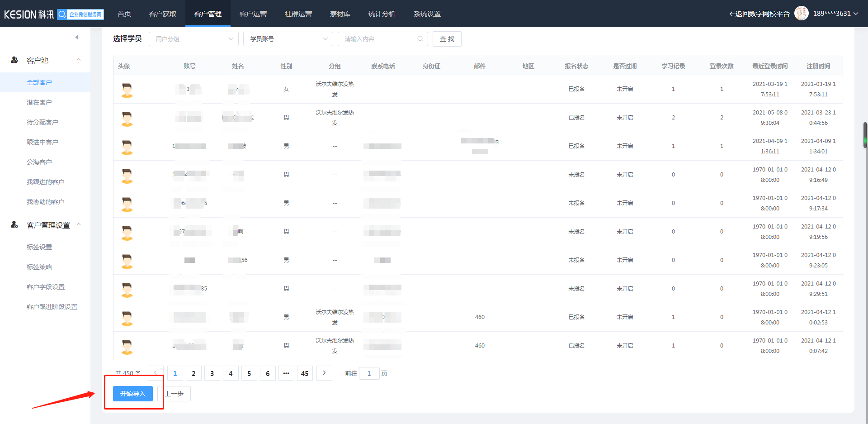Open the 统计分析 menu item

click(x=382, y=14)
